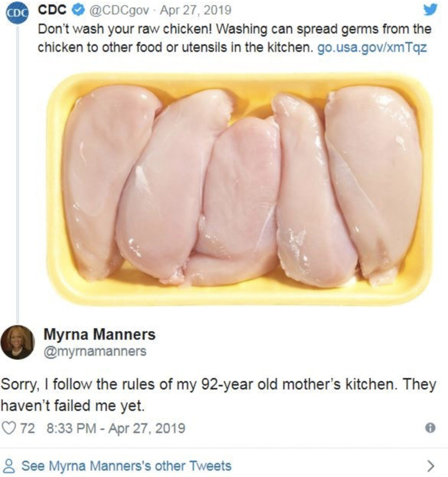
Task: Expand the right chevron arrow at bottom
Action: tap(431, 465)
